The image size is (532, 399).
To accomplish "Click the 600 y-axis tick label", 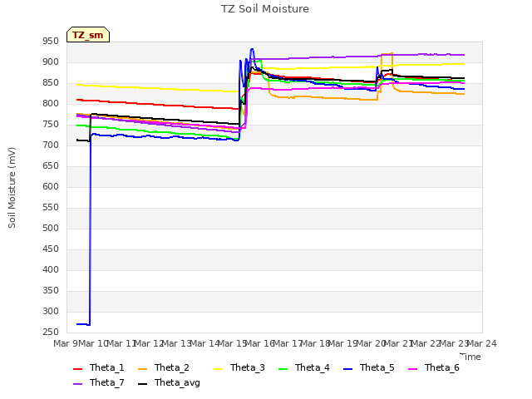I will click(51, 186).
